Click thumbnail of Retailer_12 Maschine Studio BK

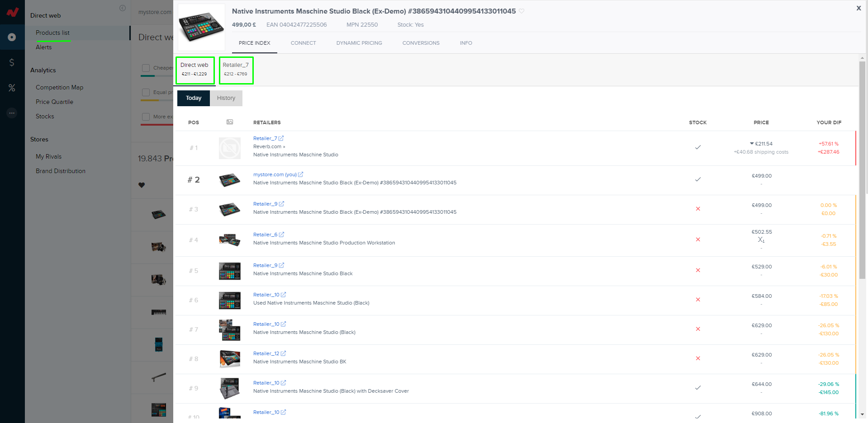click(x=230, y=359)
